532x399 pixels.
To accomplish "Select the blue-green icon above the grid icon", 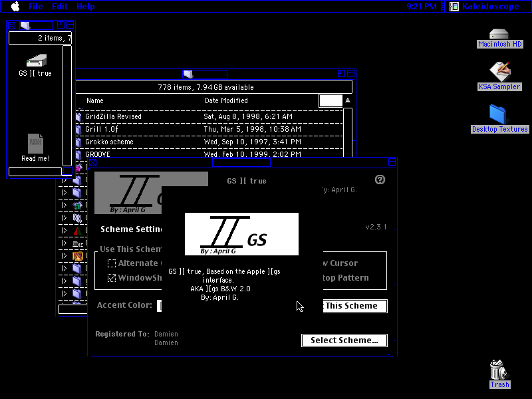I will coord(78,205).
